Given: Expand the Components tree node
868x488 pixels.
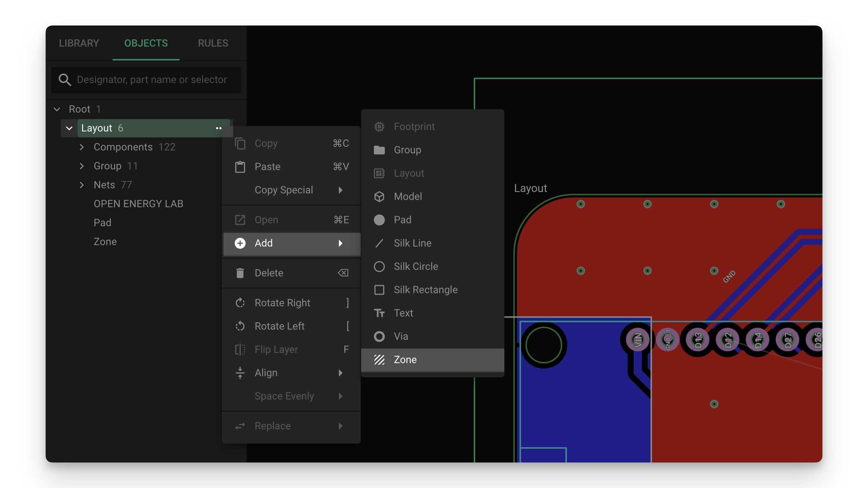Looking at the screenshot, I should (82, 147).
